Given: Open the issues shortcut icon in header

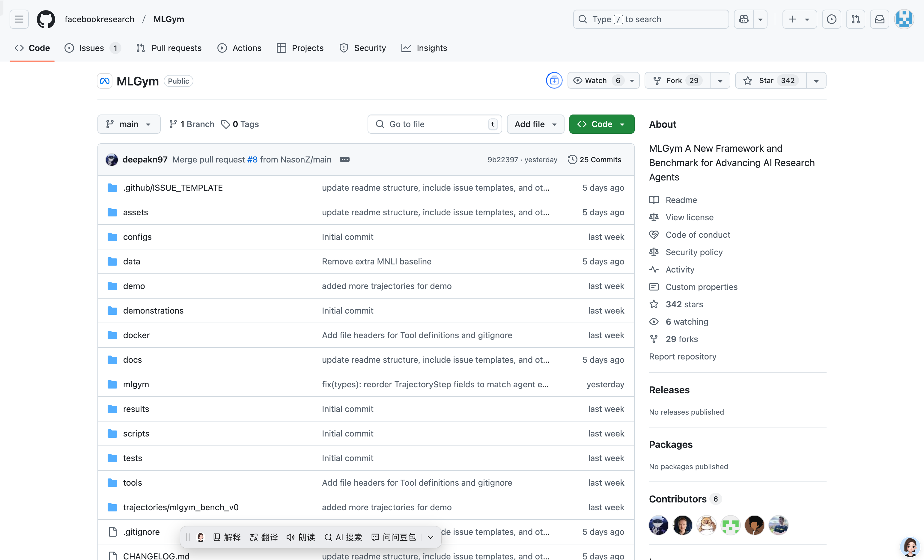Looking at the screenshot, I should (x=831, y=19).
